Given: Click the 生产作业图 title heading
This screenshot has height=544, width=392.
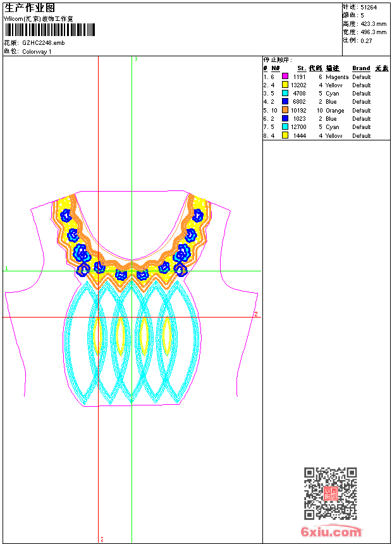Looking at the screenshot, I should (30, 8).
